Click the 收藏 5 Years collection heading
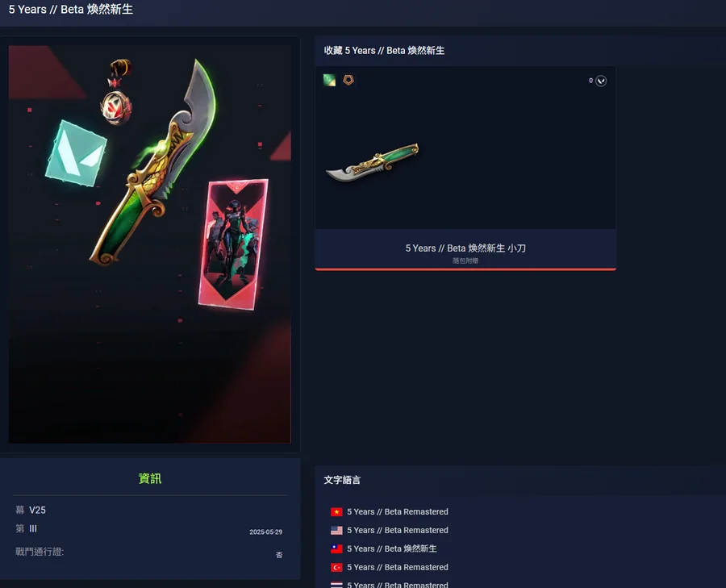Screen dimensions: 726x588 [x=384, y=51]
